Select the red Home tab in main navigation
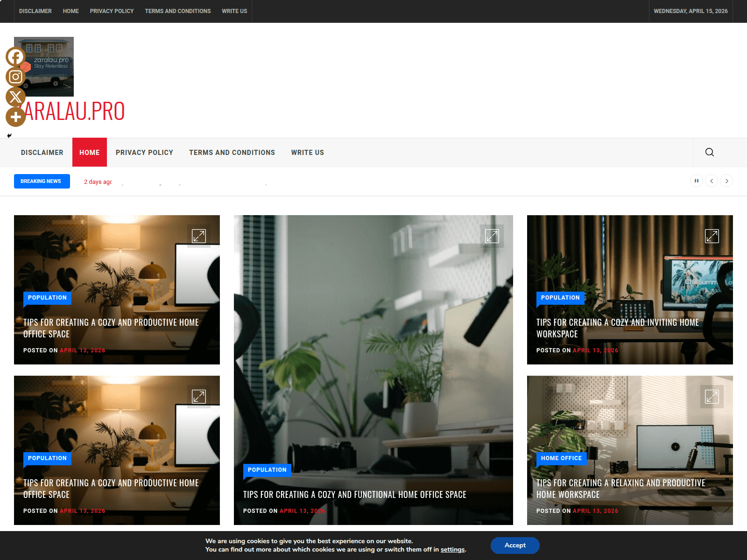 pyautogui.click(x=90, y=153)
